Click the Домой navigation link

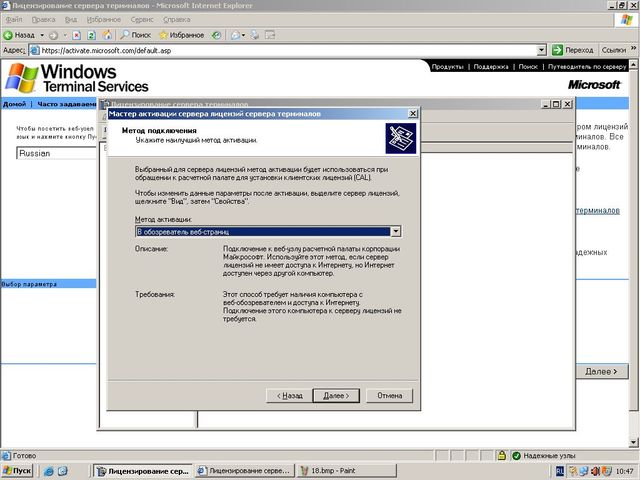click(14, 104)
